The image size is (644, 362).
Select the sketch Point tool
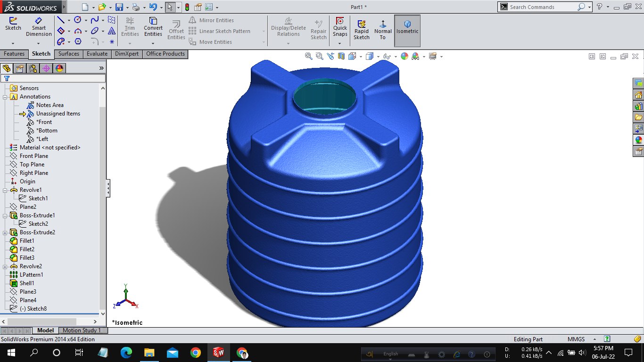[x=112, y=41]
